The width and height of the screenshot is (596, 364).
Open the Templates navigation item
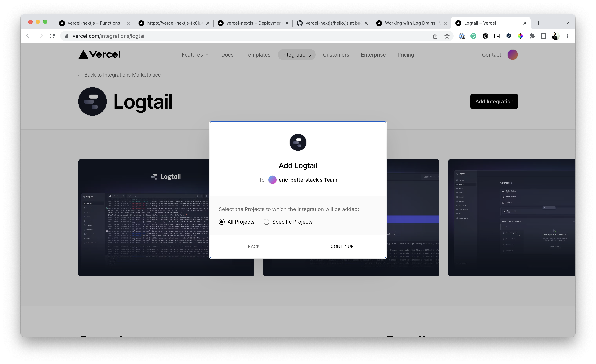(258, 55)
